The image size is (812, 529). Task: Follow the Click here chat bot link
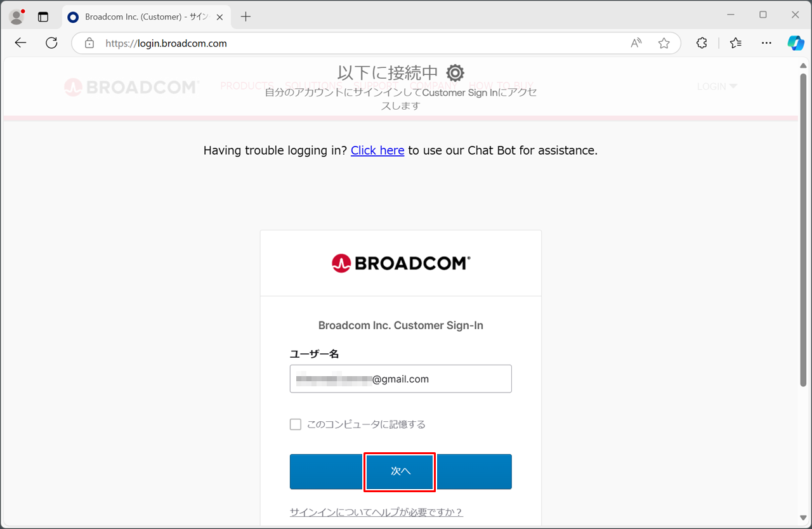[377, 150]
